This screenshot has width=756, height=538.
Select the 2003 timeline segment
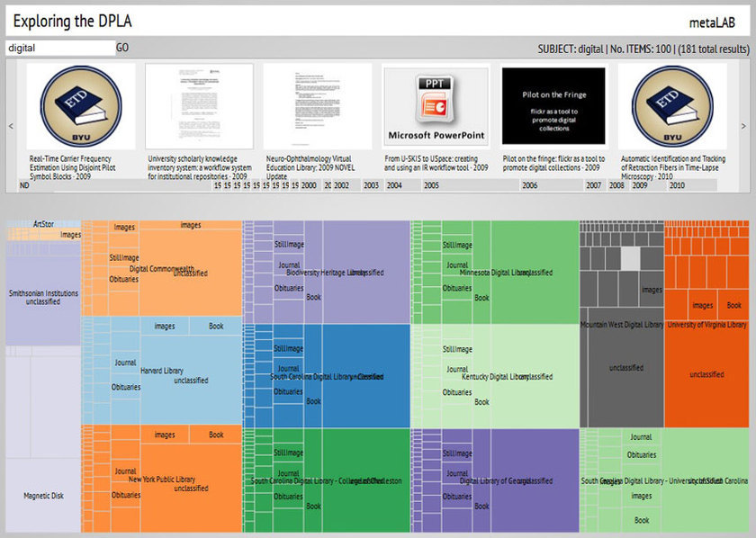pyautogui.click(x=373, y=185)
